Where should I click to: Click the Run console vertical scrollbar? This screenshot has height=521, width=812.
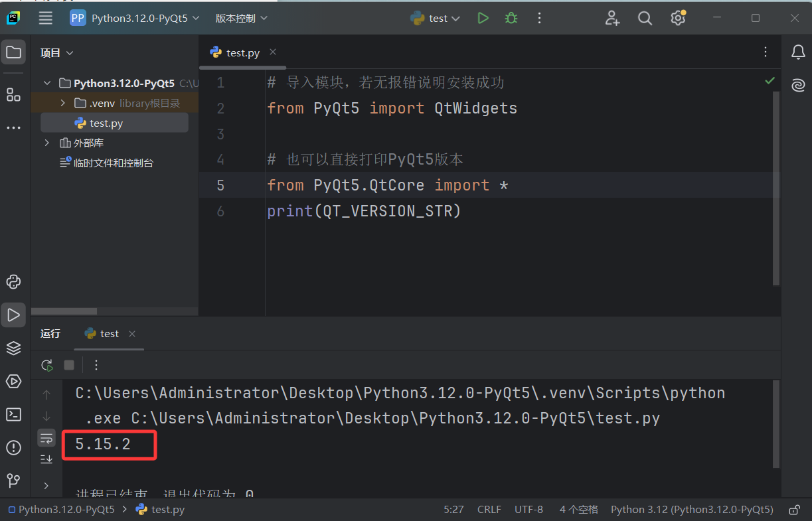pos(776,423)
